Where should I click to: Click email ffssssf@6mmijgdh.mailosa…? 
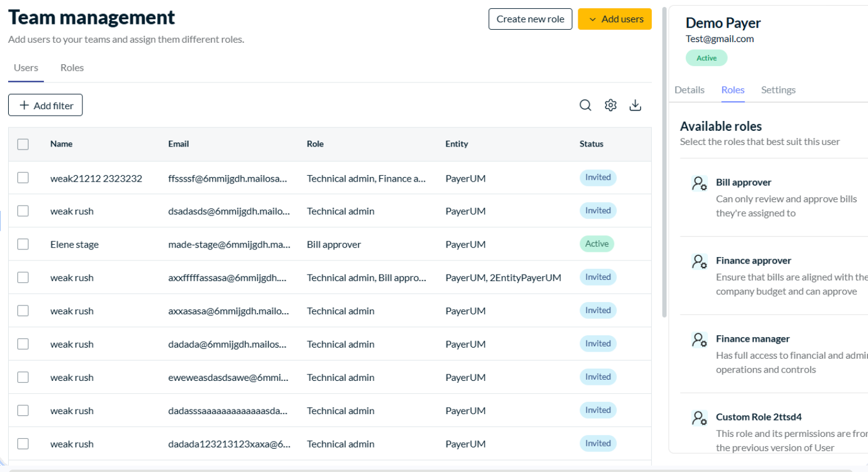coord(228,178)
